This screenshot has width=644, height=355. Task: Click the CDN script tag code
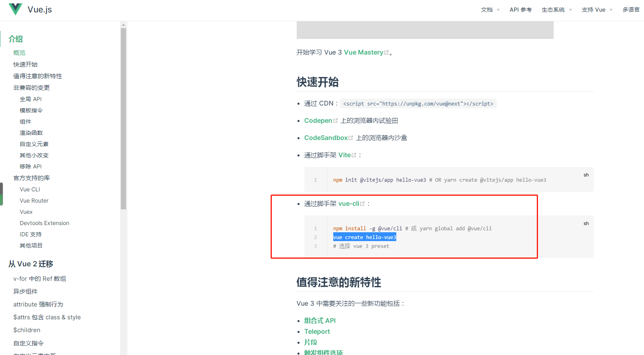418,103
